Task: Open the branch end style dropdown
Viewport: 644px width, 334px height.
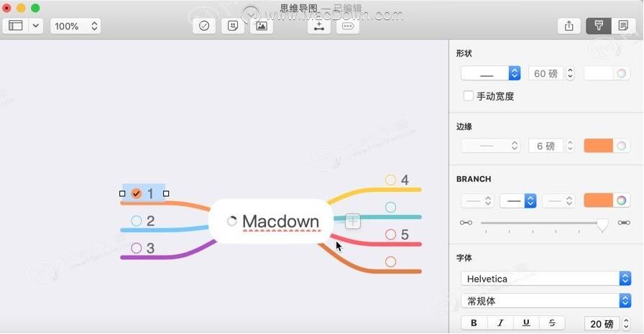Action: pos(558,200)
